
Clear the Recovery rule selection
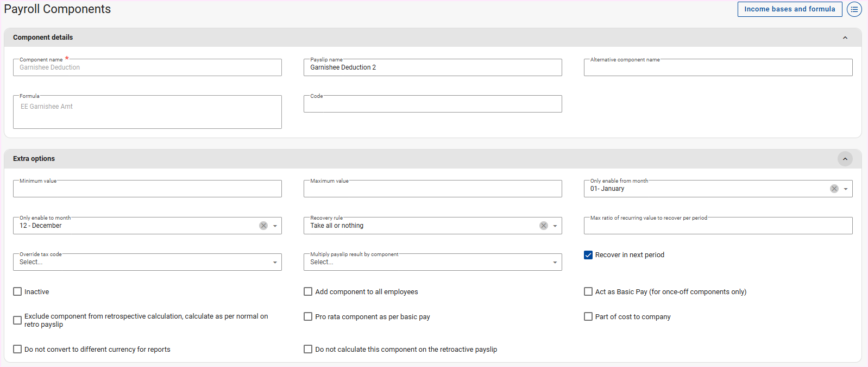tap(543, 226)
